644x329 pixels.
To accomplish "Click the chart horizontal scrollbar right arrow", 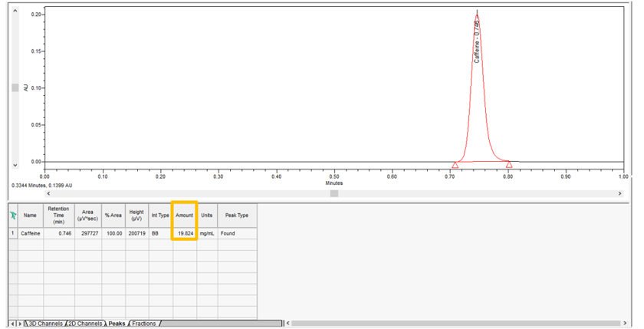I will (620, 194).
